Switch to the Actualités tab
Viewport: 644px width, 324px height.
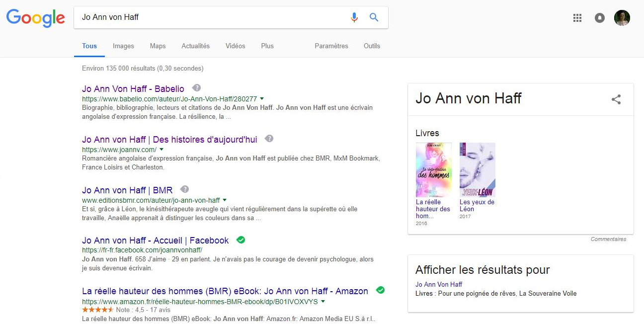[x=196, y=46]
